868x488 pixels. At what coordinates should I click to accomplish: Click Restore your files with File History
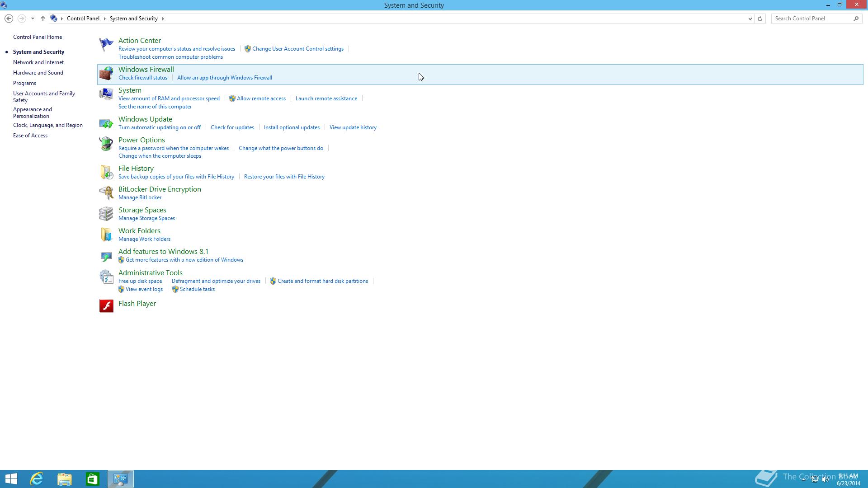point(284,177)
